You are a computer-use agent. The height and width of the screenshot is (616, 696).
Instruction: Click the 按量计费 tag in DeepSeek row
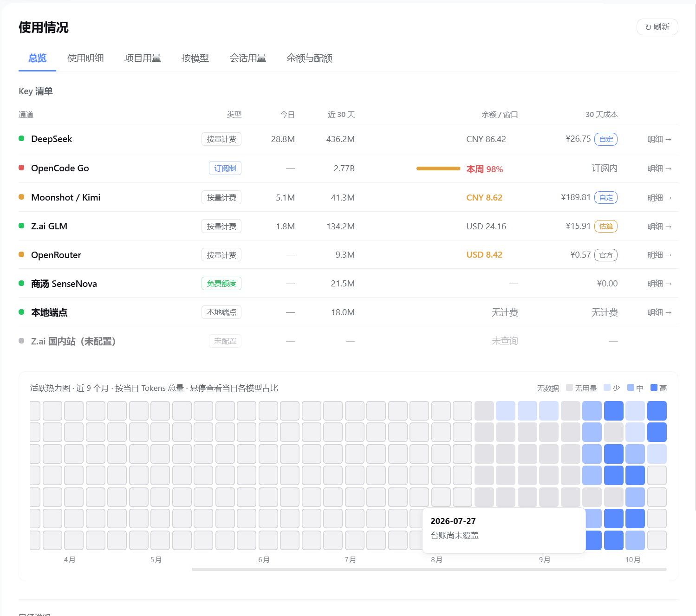click(x=221, y=139)
